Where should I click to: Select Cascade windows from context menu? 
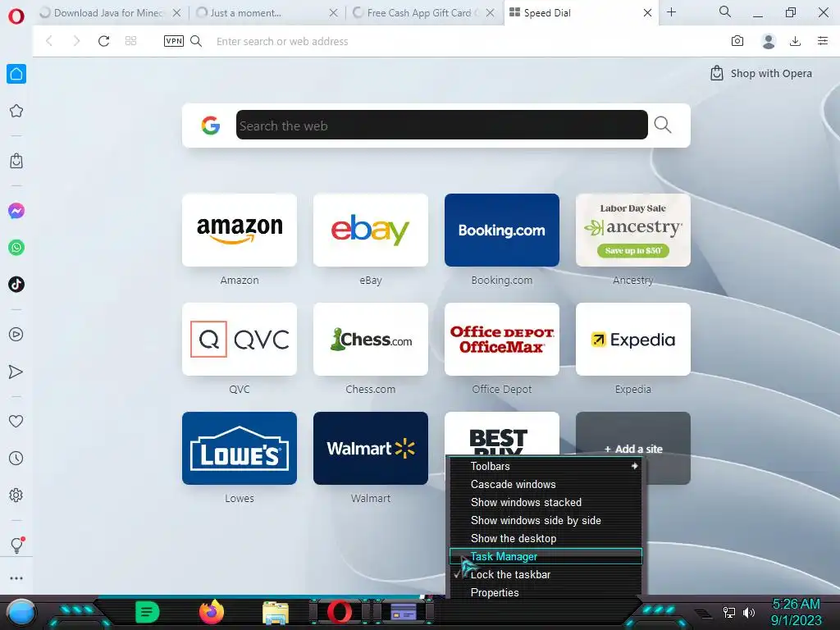coord(546,485)
